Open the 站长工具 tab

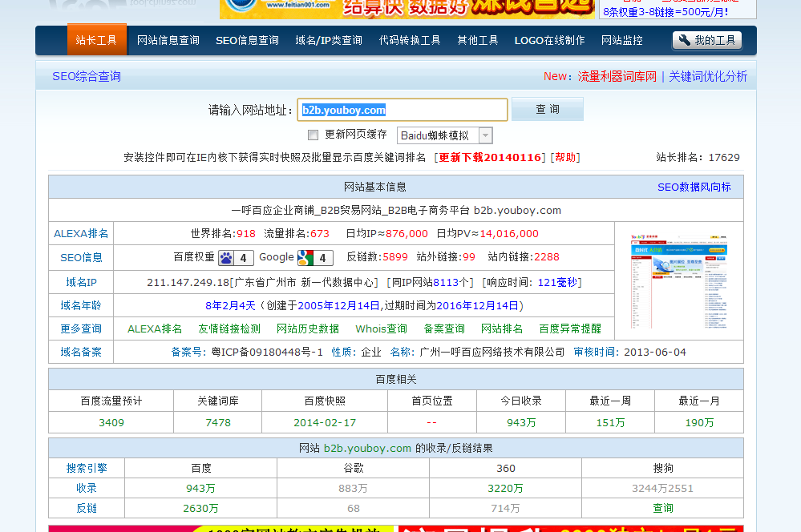point(96,40)
